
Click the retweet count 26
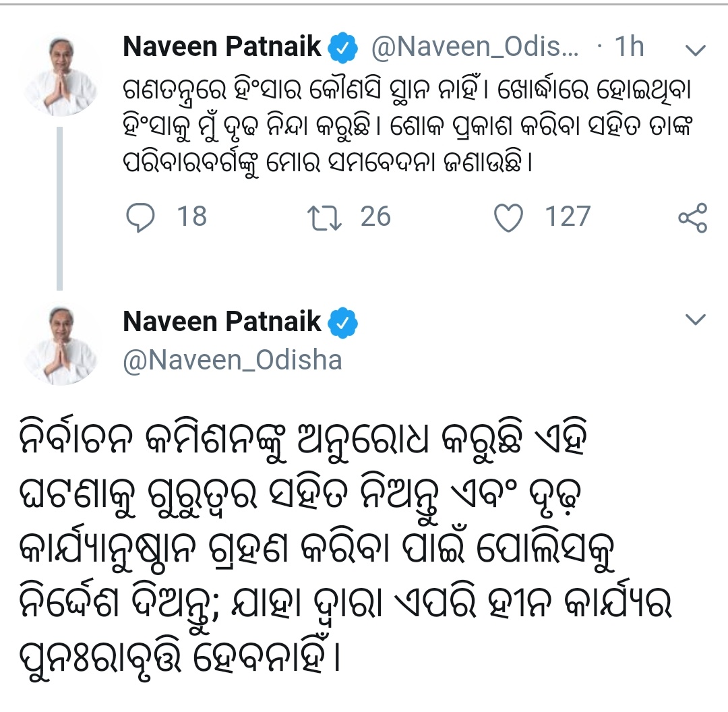[375, 217]
